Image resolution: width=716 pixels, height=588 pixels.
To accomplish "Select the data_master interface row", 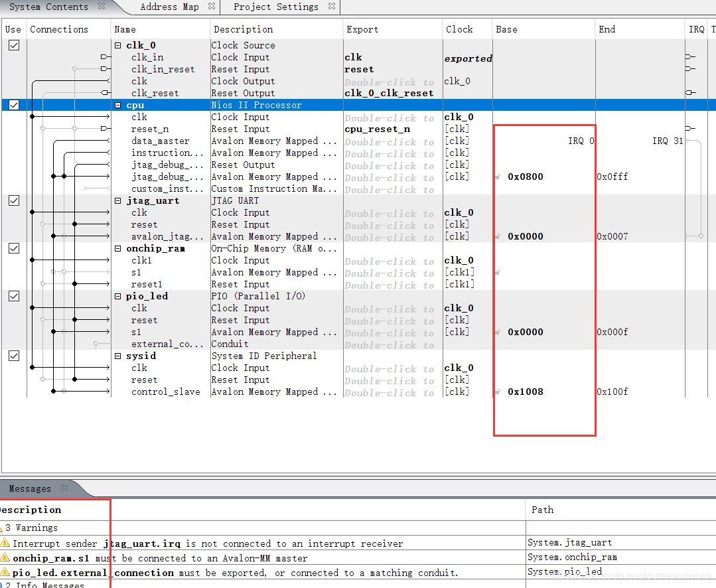I will (x=161, y=141).
